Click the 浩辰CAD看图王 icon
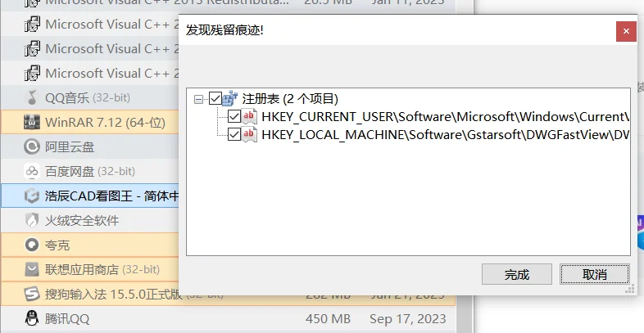The height and width of the screenshot is (333, 644). pyautogui.click(x=32, y=196)
